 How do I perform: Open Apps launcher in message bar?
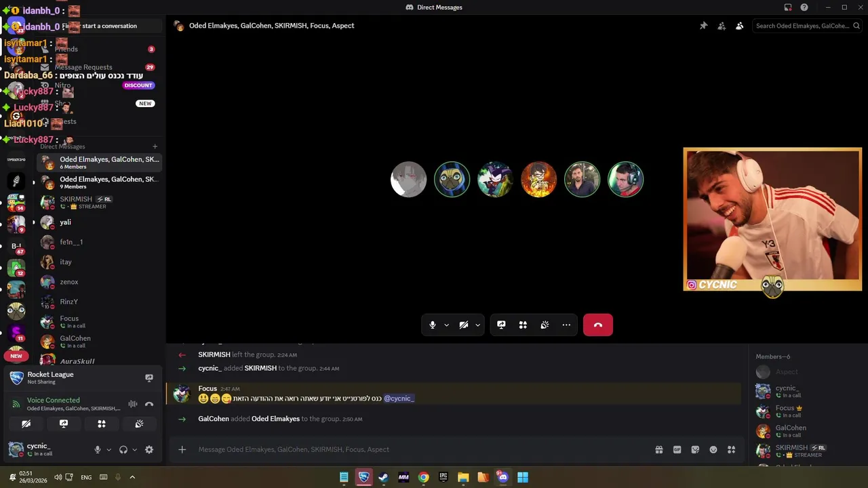(x=731, y=449)
